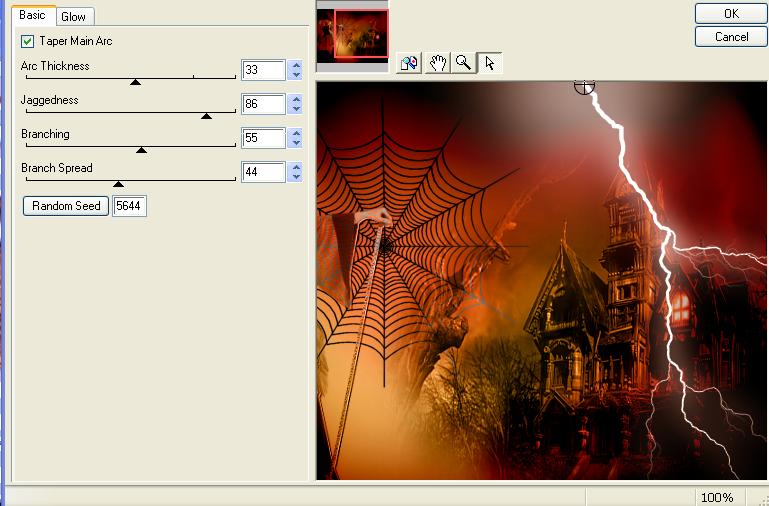Toggle the Taper Main Arc checkbox
This screenshot has height=506, width=769.
click(27, 42)
